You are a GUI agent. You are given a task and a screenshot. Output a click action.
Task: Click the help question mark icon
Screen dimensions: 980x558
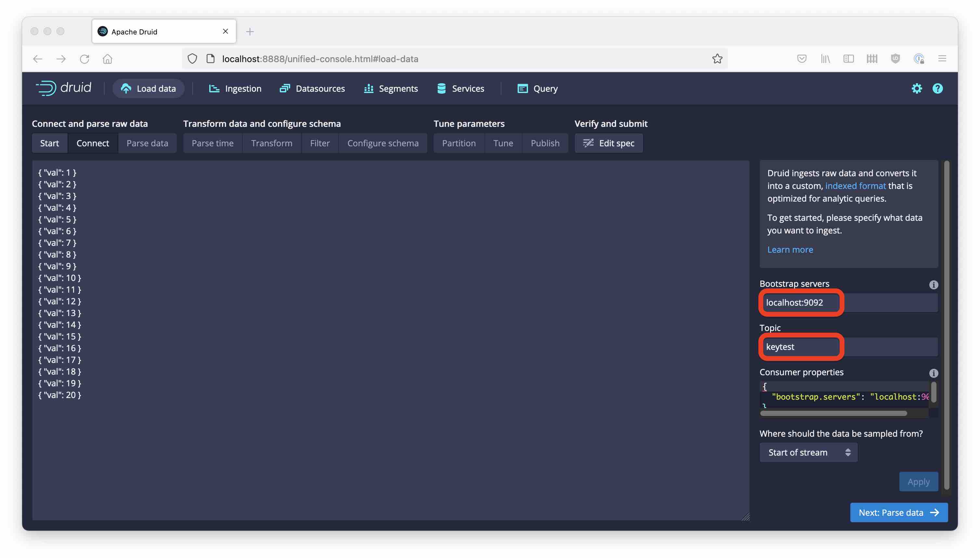(x=937, y=88)
